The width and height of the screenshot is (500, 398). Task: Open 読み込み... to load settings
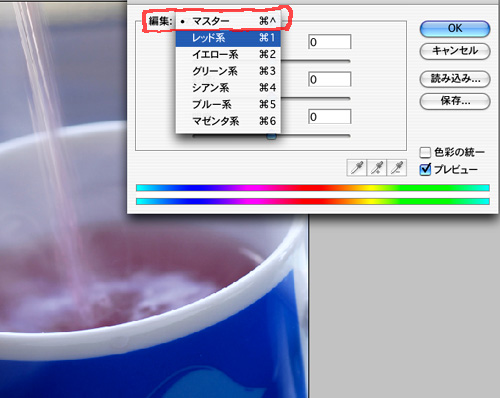tap(455, 79)
